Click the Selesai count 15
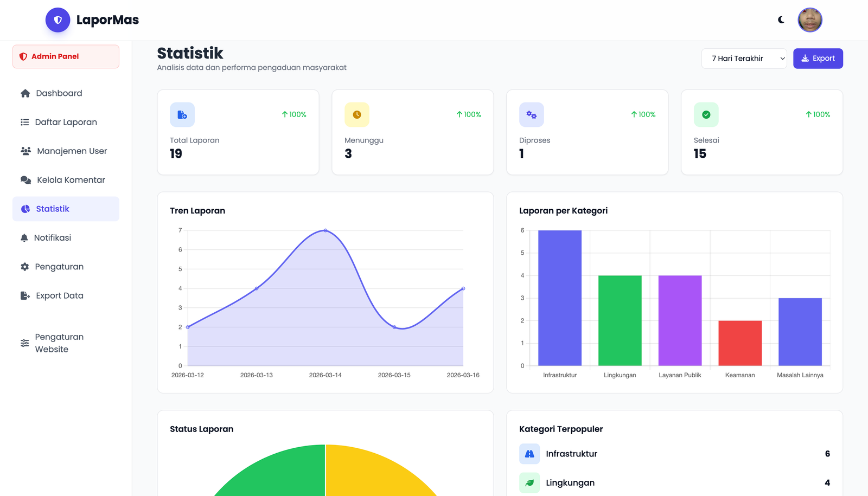The width and height of the screenshot is (868, 496). pyautogui.click(x=700, y=154)
